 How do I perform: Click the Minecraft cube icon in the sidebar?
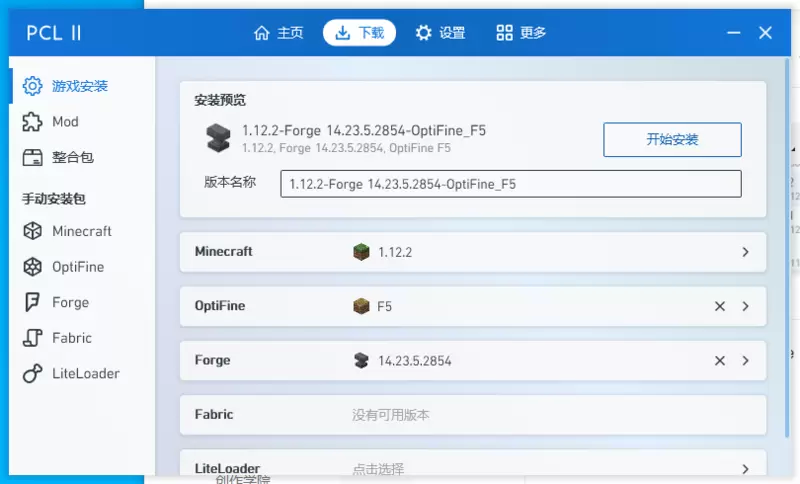point(32,231)
